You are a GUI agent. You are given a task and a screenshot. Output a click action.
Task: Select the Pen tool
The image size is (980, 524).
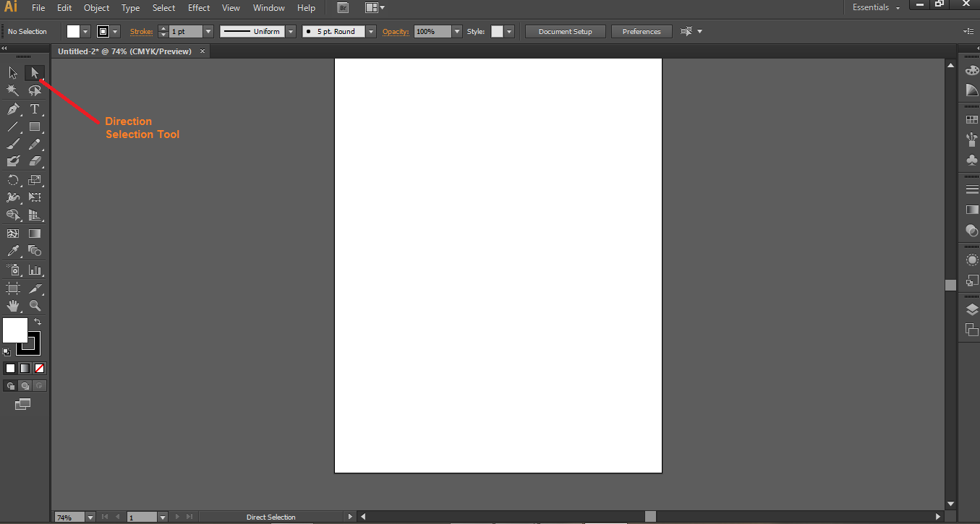[13, 109]
